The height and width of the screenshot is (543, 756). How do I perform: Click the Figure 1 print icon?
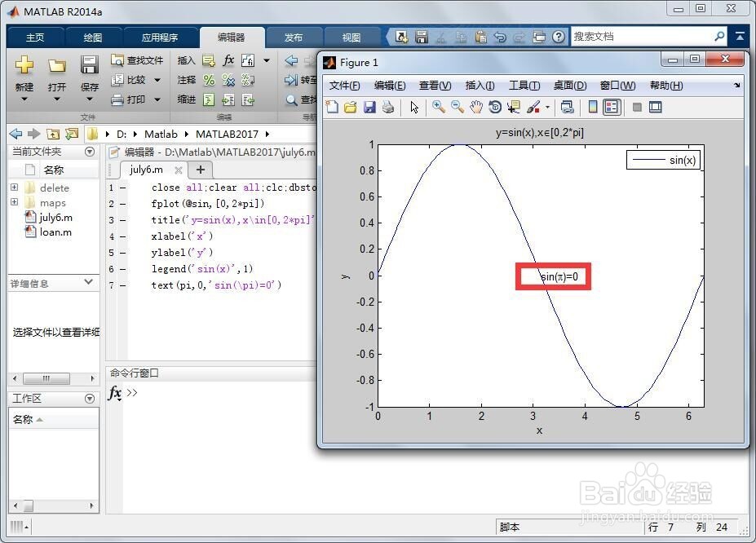click(x=388, y=107)
